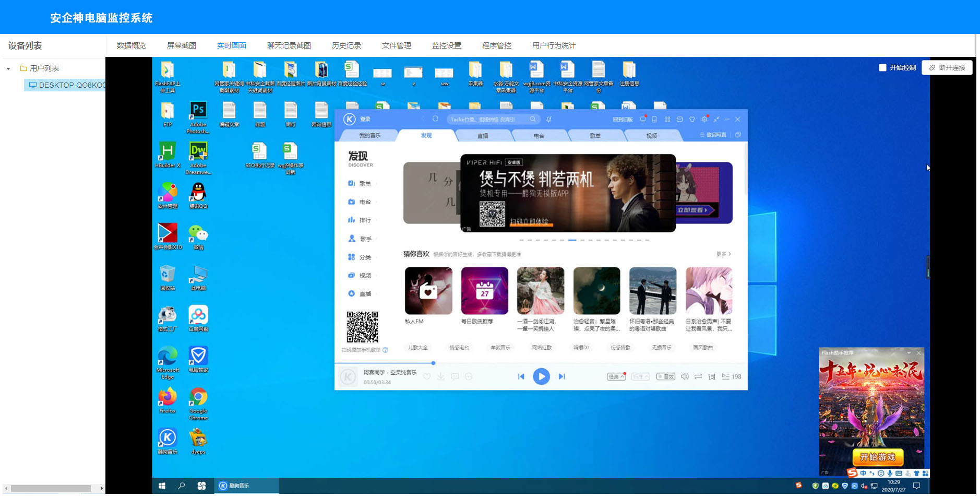Mute the player volume speaker icon
The image size is (980, 496).
click(x=685, y=376)
